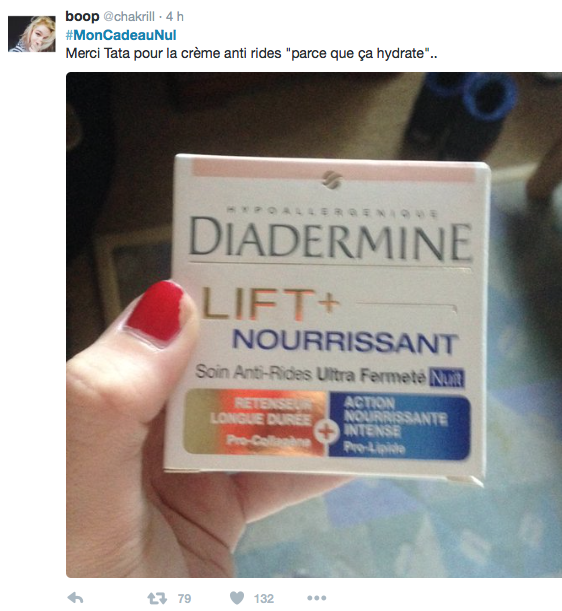Viewport: 562px width, 611px height.
Task: Open boop's profile picture avatar
Action: [32, 34]
